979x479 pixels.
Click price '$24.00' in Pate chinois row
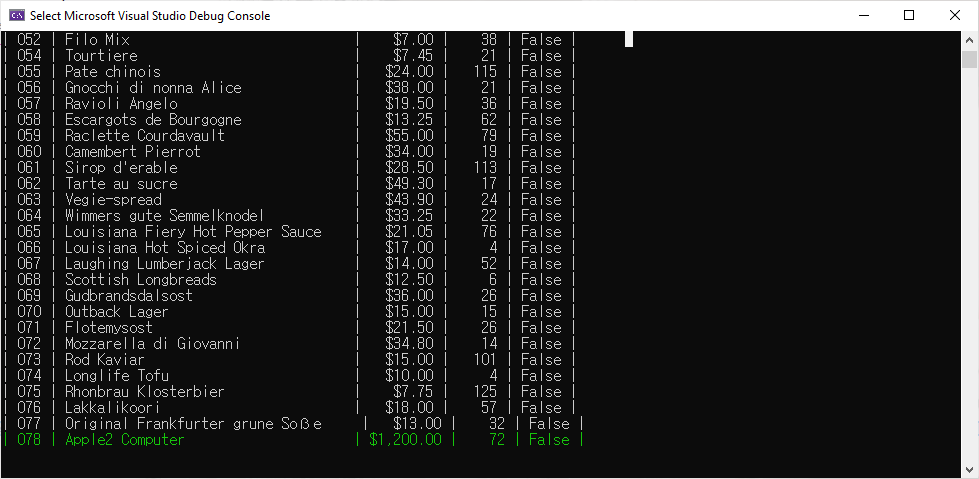[410, 72]
